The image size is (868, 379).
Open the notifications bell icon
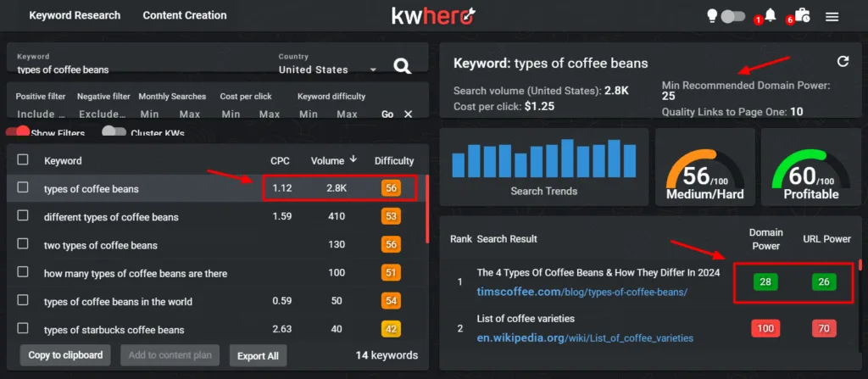[770, 15]
